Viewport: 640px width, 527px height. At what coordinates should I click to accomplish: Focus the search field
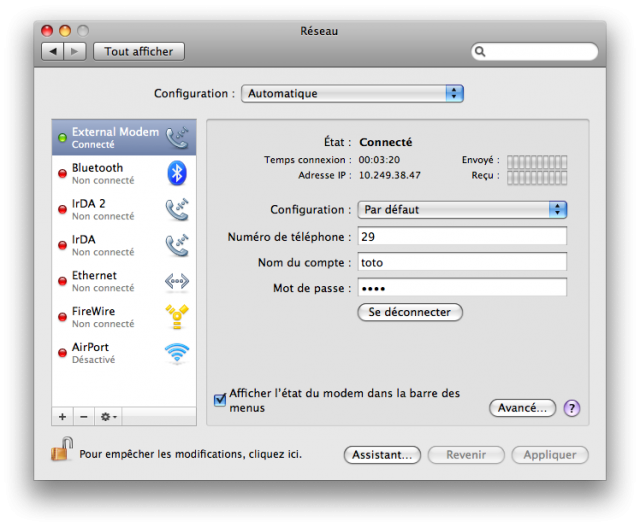coord(534,51)
